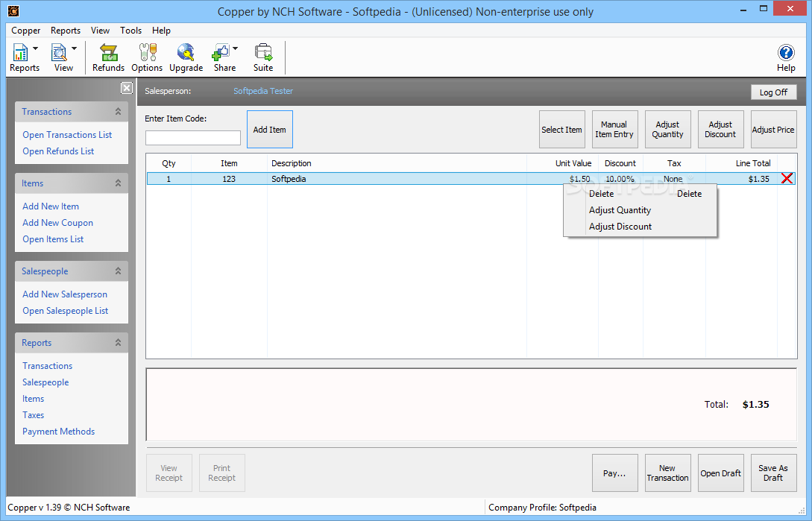Open Salespeople List link
812x521 pixels.
coord(66,311)
